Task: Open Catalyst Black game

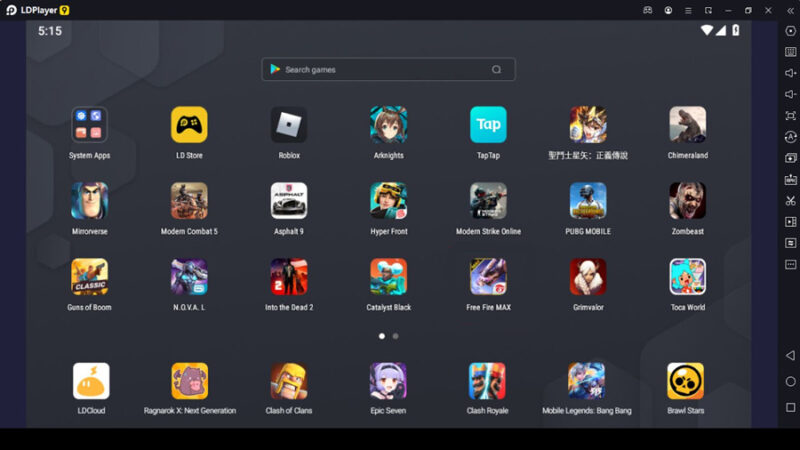Action: 389,277
